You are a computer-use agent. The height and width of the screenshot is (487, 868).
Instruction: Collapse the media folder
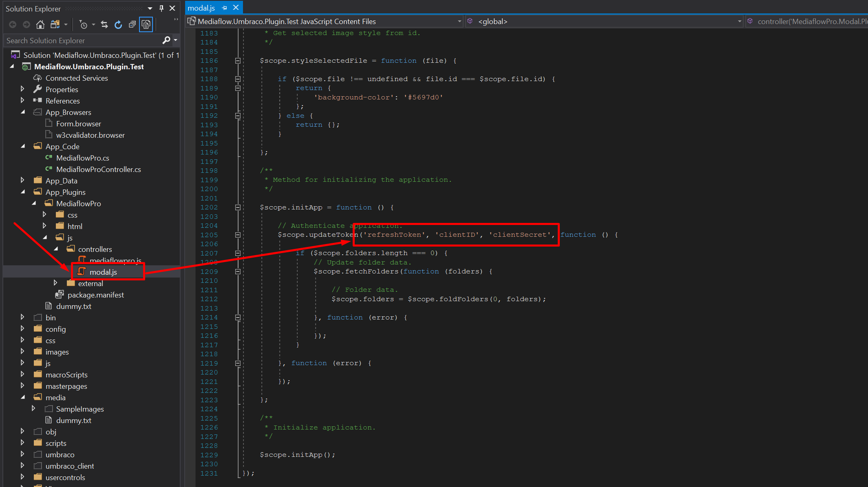click(x=23, y=397)
